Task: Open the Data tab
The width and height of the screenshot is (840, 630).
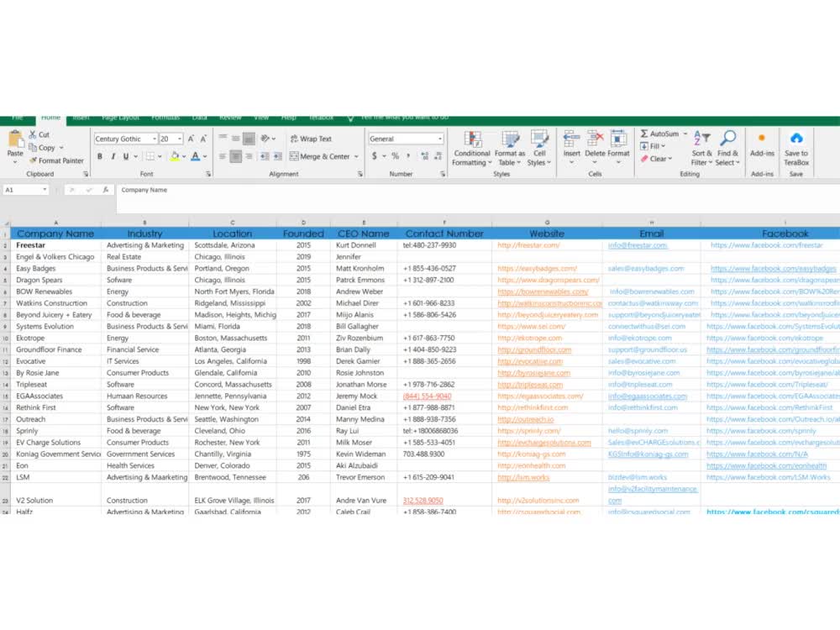Action: click(x=199, y=118)
